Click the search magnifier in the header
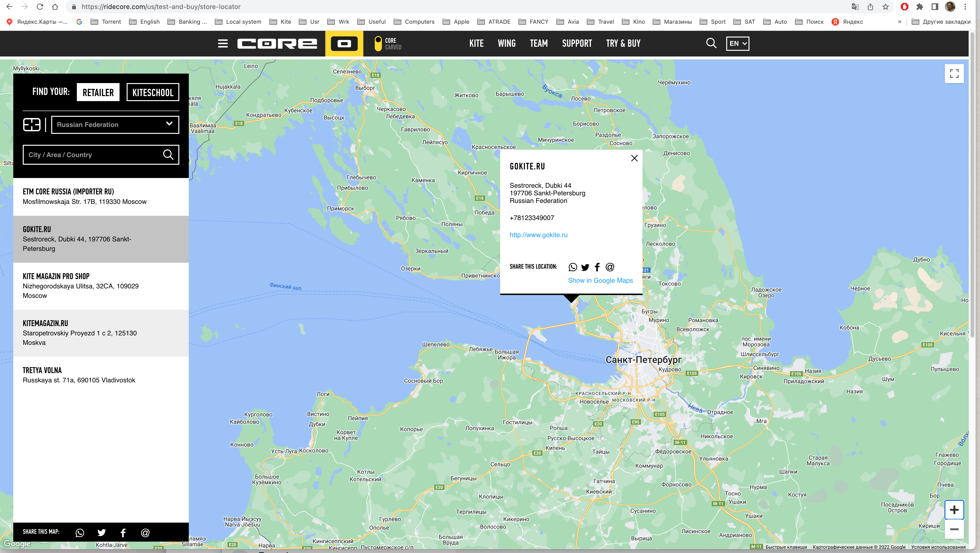 (x=711, y=43)
